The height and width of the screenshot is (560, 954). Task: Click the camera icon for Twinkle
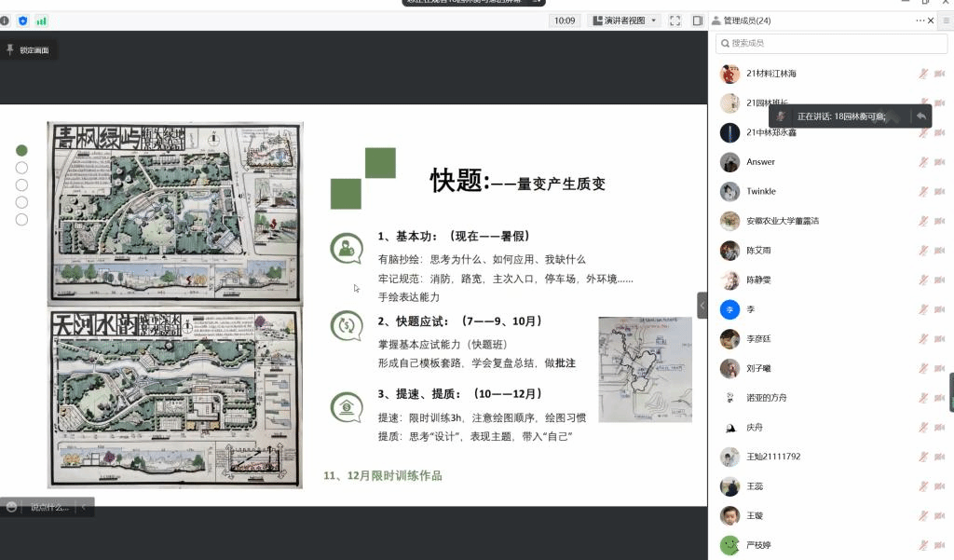[x=939, y=192]
